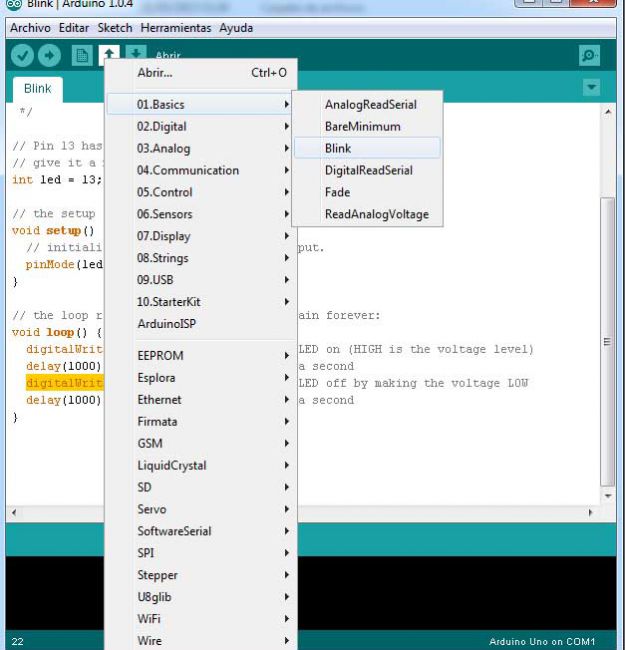Expand the 04.Communication submenu
Screen dimensions: 625x650
[x=200, y=170]
